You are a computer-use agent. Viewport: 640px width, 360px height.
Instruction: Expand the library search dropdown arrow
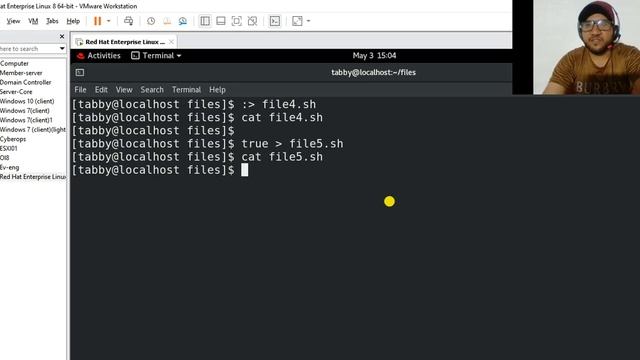pos(62,49)
